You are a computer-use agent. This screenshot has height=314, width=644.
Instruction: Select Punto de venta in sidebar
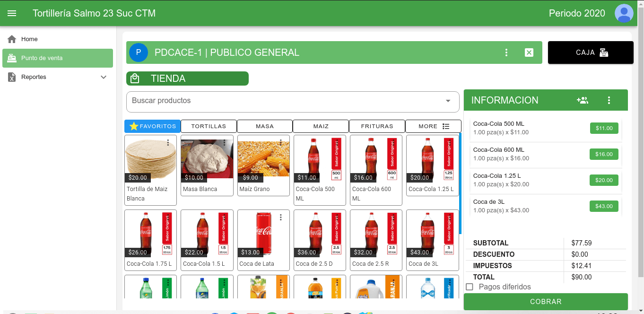point(58,58)
